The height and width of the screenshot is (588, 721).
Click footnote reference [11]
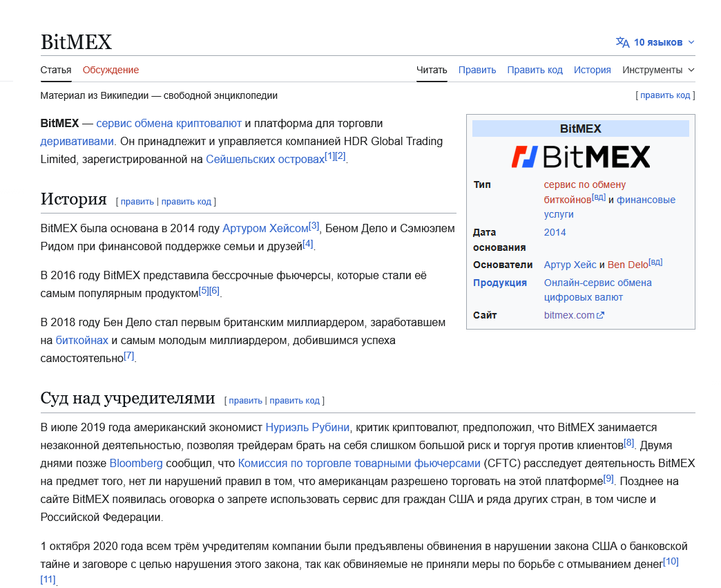pos(48,579)
